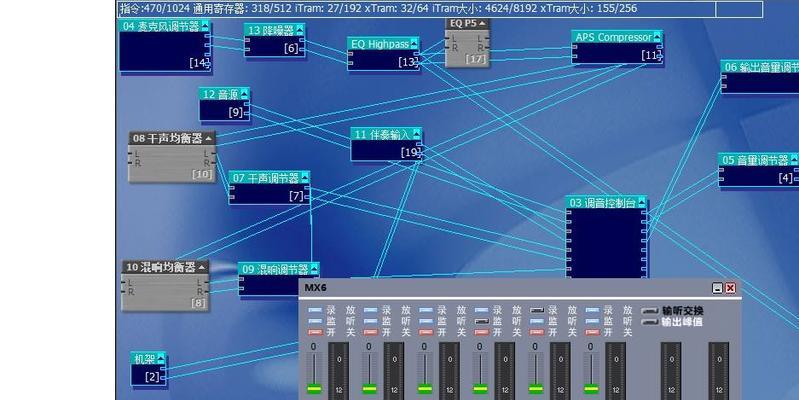Image resolution: width=799 pixels, height=400 pixels.
Task: Toggle 录/放 on MX6 channel 1
Action: click(x=315, y=310)
